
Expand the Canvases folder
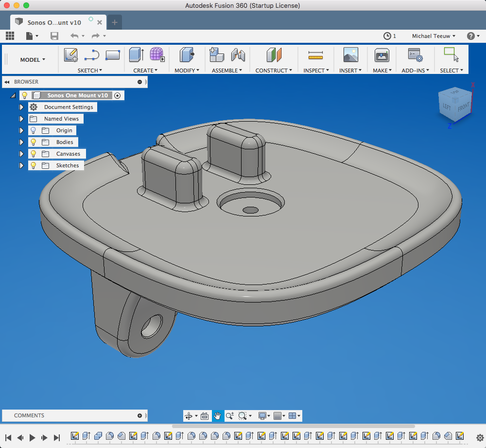point(21,154)
